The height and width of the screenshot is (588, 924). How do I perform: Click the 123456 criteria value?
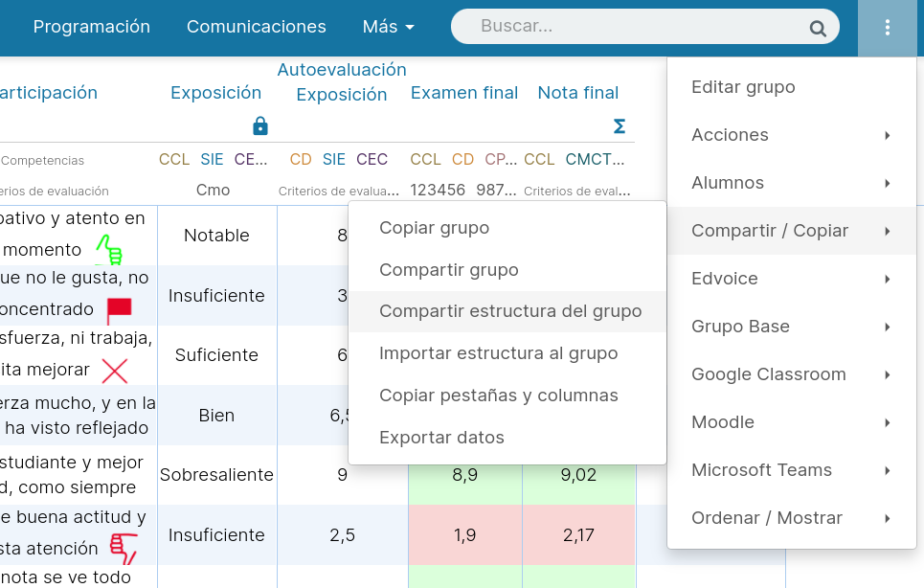tap(438, 191)
